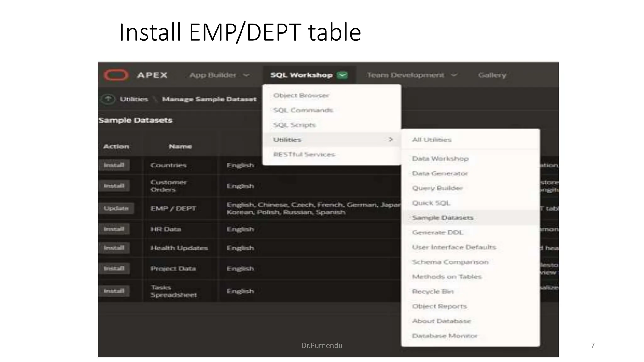Viewport: 644px width, 362px height.
Task: Select SQL Workshop in the top bar
Action: (301, 75)
